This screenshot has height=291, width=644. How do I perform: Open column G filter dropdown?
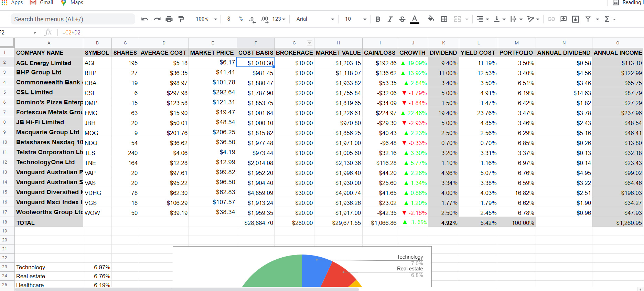(309, 43)
